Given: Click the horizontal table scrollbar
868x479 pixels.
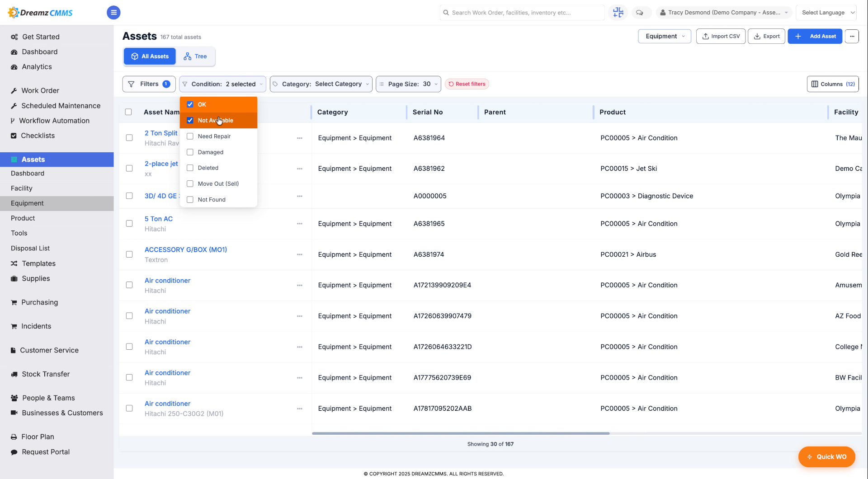Looking at the screenshot, I should (x=461, y=433).
